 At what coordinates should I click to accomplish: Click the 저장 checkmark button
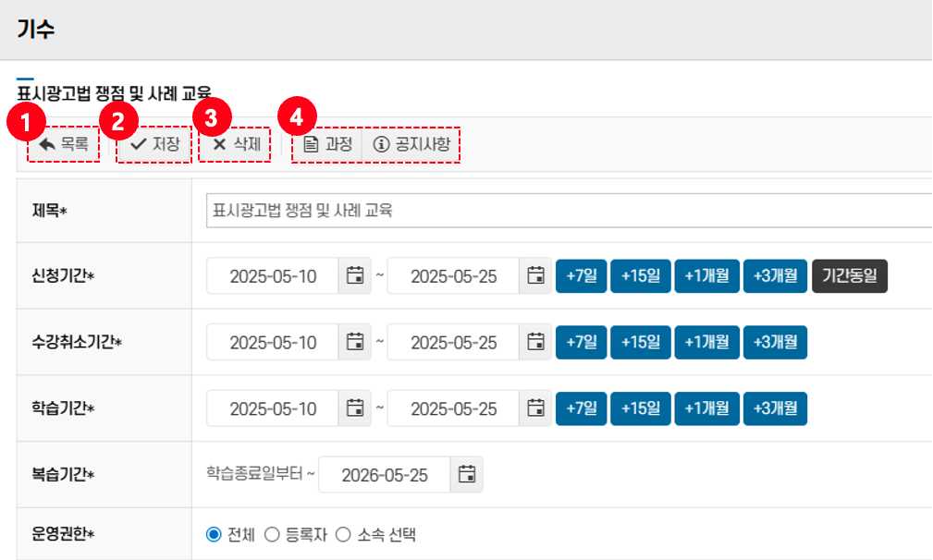tap(154, 144)
